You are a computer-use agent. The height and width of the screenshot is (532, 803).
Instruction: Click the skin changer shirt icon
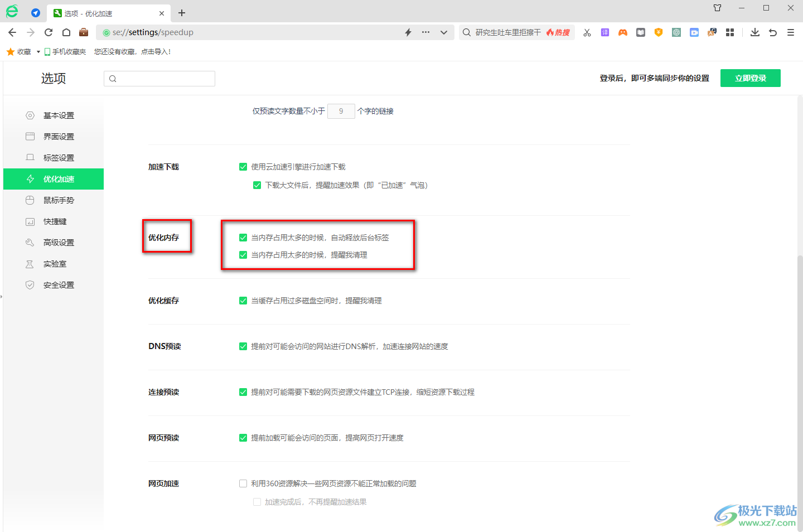pos(718,8)
